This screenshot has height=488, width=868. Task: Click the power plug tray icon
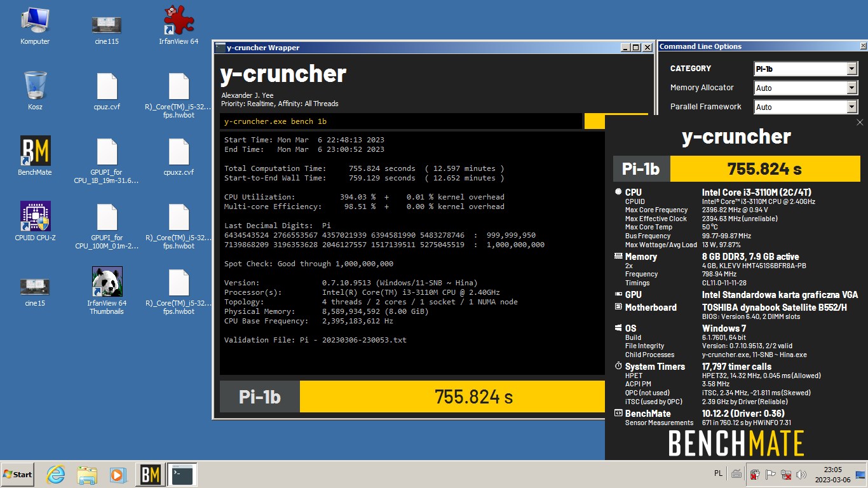pyautogui.click(x=755, y=474)
